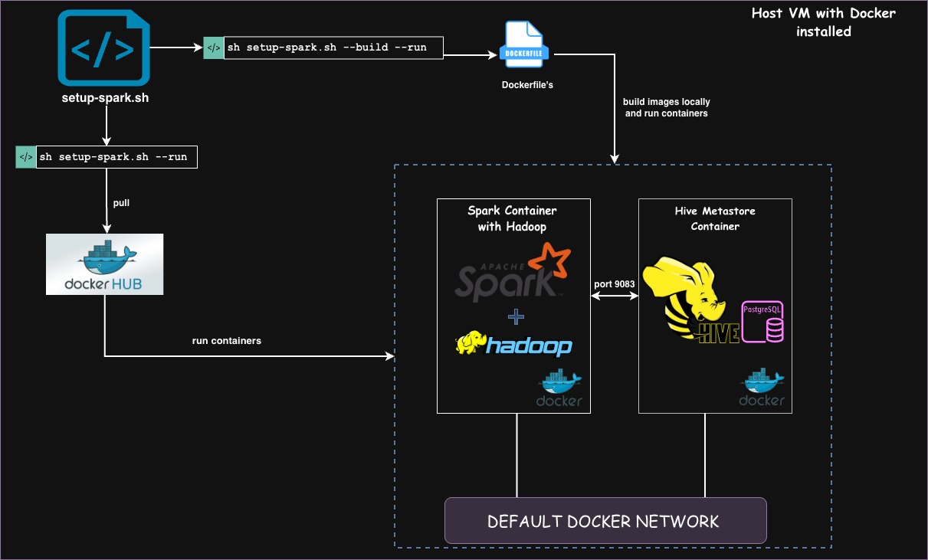Click the Docker whale in the Spark container
This screenshot has width=928, height=560.
(x=559, y=383)
